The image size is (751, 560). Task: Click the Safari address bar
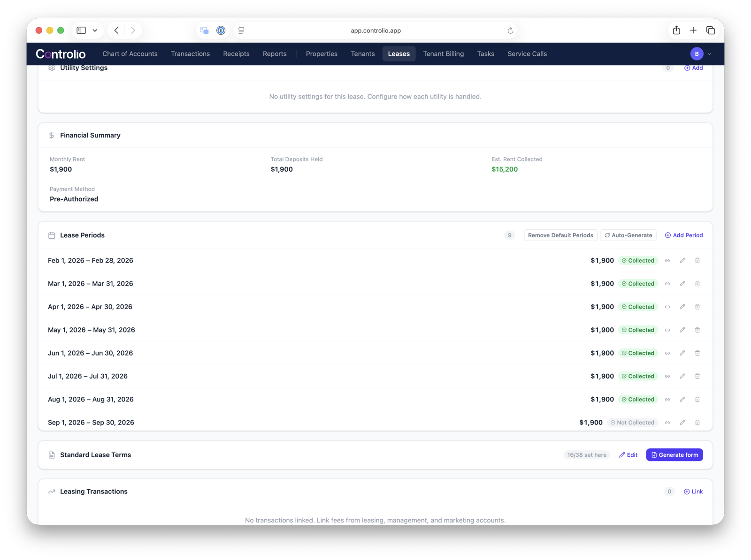point(375,30)
